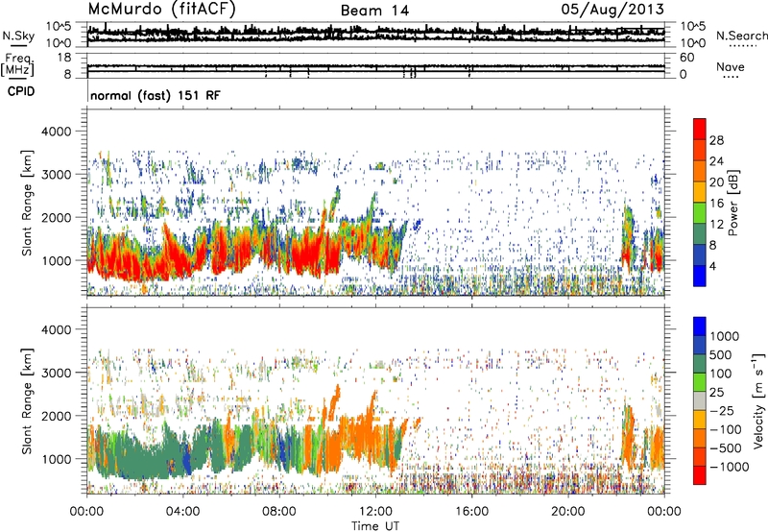Screen dimensions: 768x532
Task: Click the "N.Sky" legend label
Action: [18, 36]
